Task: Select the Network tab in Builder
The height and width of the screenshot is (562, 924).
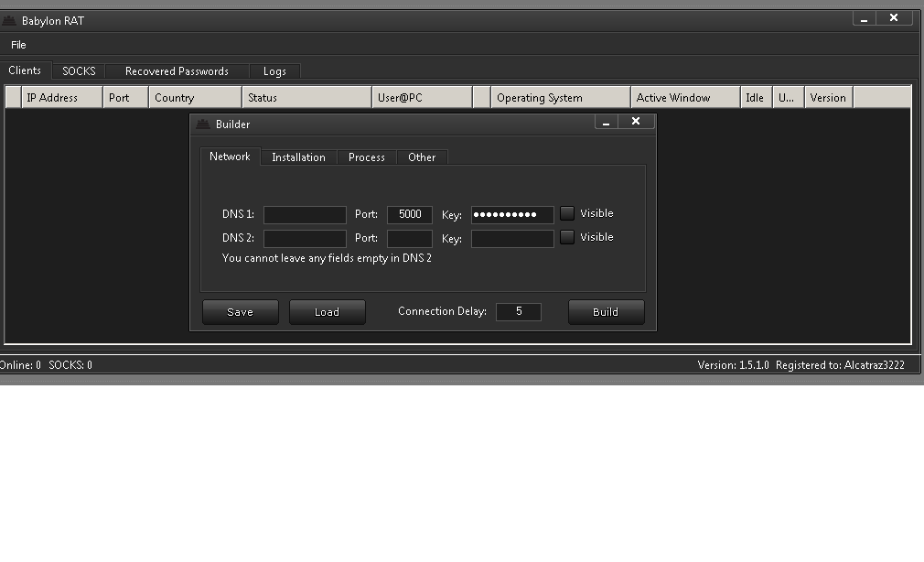Action: point(230,157)
